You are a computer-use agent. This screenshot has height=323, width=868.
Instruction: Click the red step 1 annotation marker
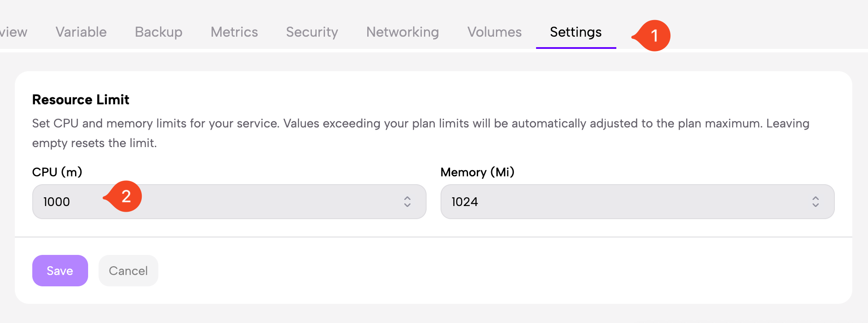point(653,35)
